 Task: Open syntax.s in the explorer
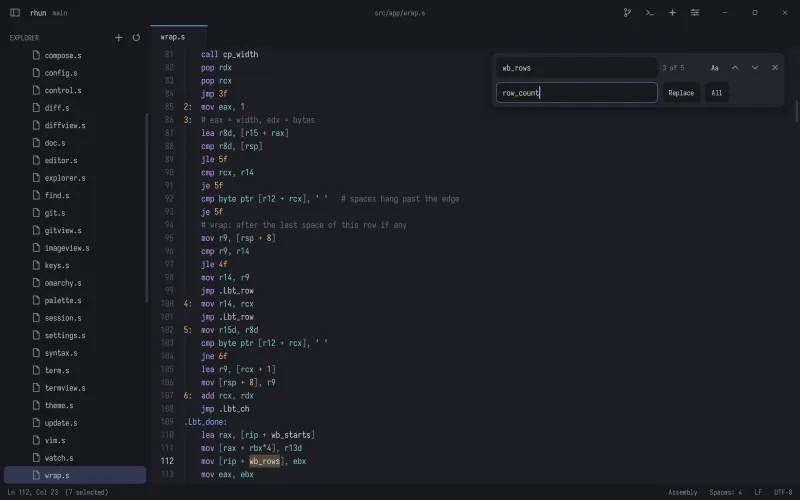tap(75, 353)
